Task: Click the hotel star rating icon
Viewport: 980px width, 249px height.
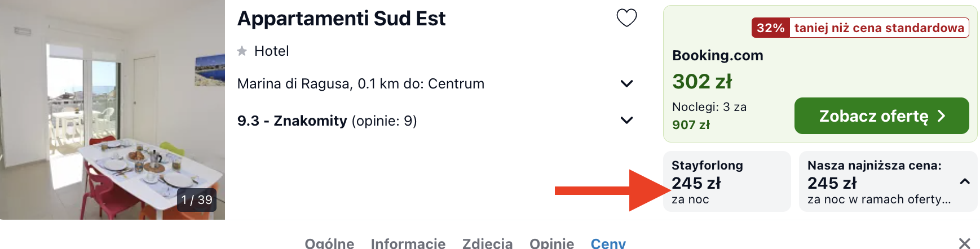Action: pyautogui.click(x=242, y=51)
